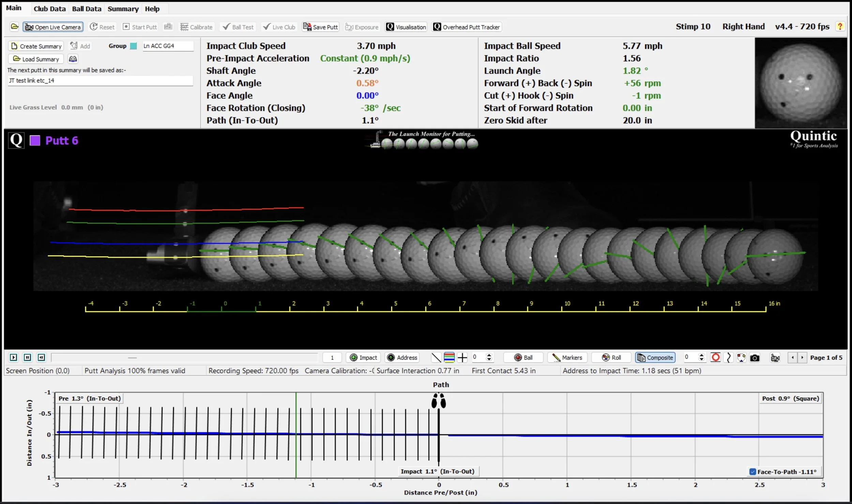Go to the previous page arrow
This screenshot has width=852, height=504.
point(793,357)
